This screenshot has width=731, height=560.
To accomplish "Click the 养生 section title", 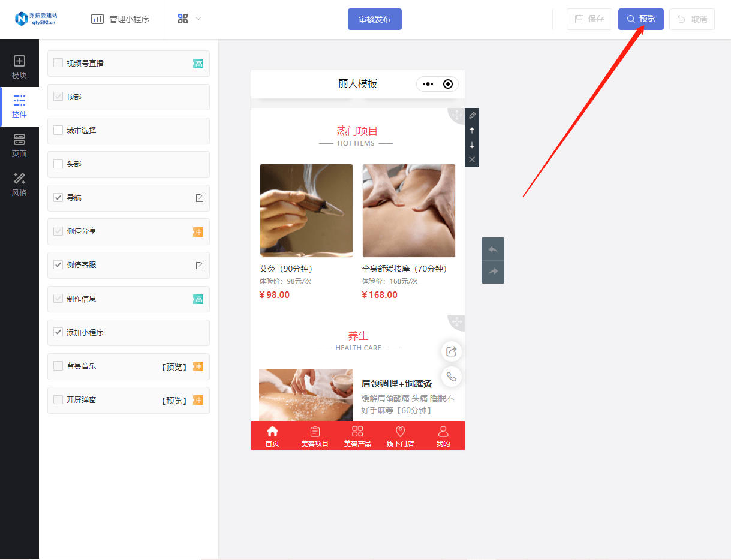I will (x=358, y=336).
